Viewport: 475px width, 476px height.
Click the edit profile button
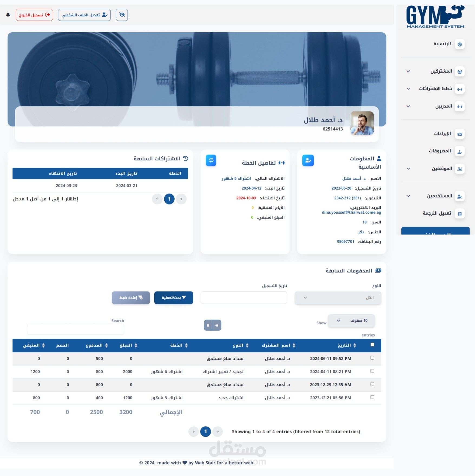coord(84,15)
